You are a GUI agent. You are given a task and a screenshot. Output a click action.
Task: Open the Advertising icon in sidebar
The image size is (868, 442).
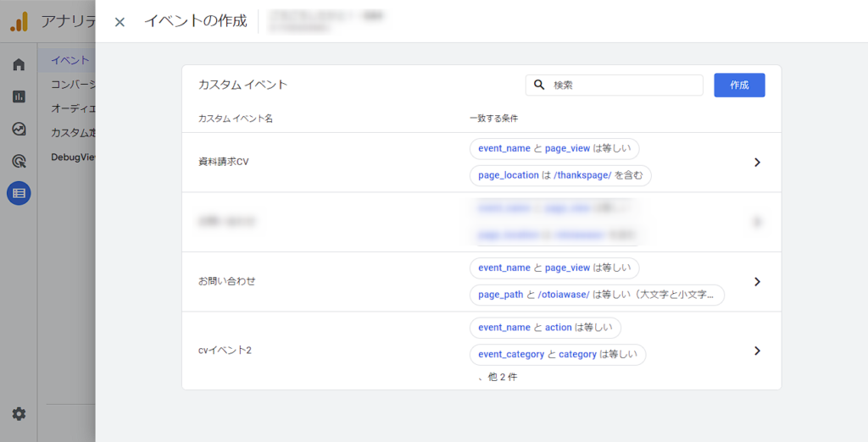(x=19, y=161)
